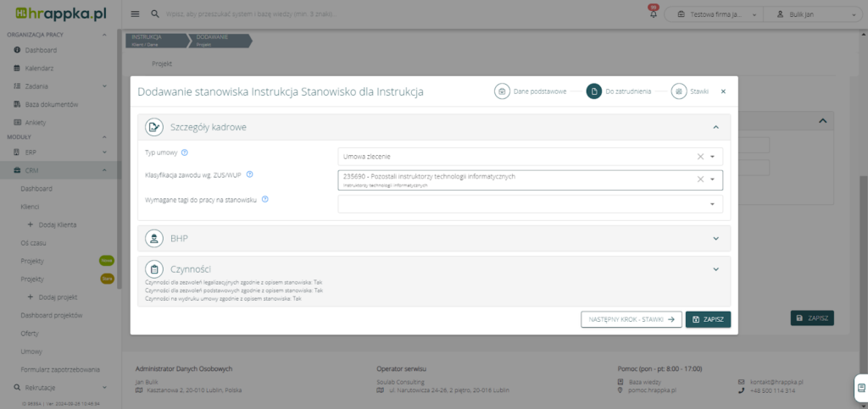Expand the BHP section
The image size is (868, 409).
pos(715,238)
